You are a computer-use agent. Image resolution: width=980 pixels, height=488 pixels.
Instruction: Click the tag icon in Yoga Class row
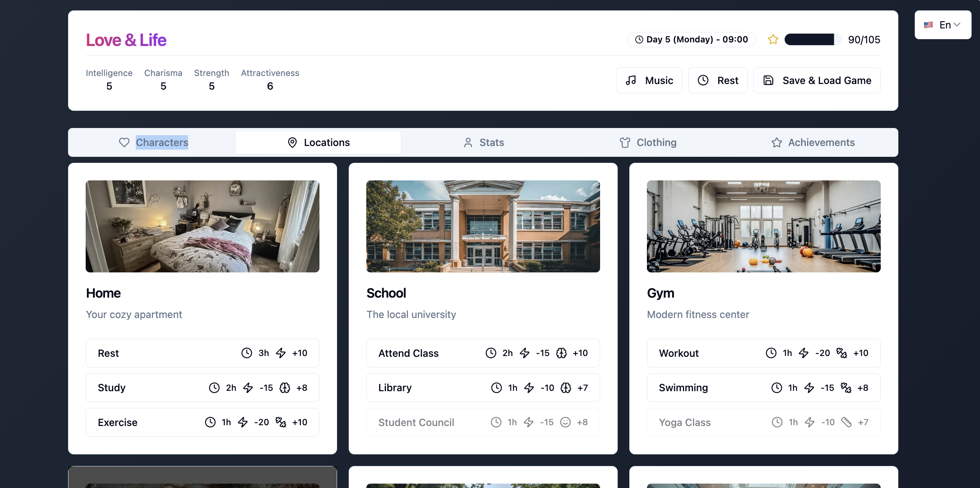[846, 422]
